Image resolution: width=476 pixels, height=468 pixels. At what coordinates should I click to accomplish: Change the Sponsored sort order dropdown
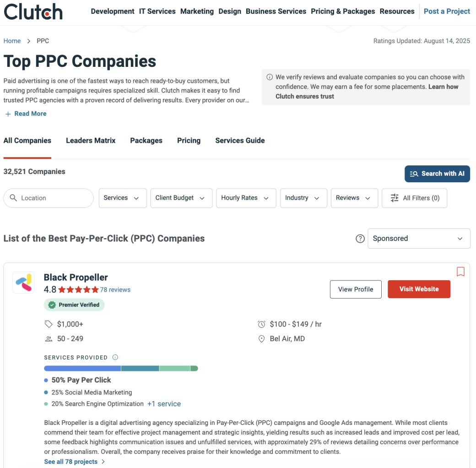pyautogui.click(x=418, y=238)
